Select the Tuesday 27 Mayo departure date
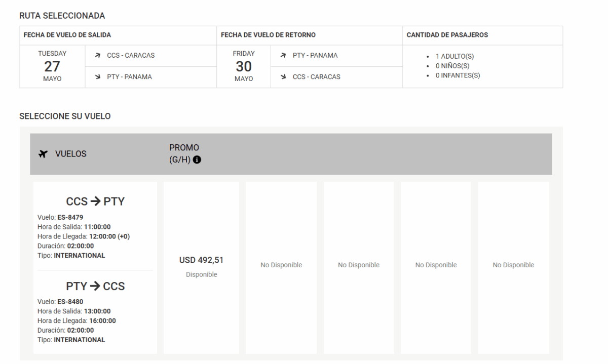608x364 pixels. [x=52, y=66]
